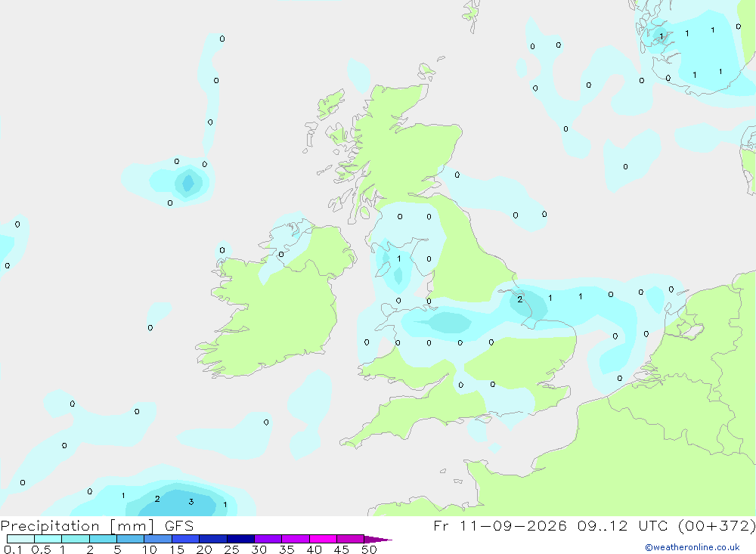Click the 45–50 mm legend swatch
The width and height of the screenshot is (756, 554).
coord(351,539)
